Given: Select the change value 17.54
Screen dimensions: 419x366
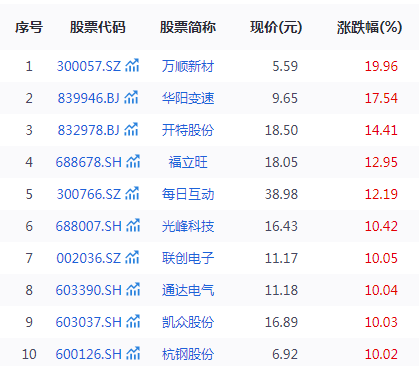Looking at the screenshot, I should coord(381,98).
